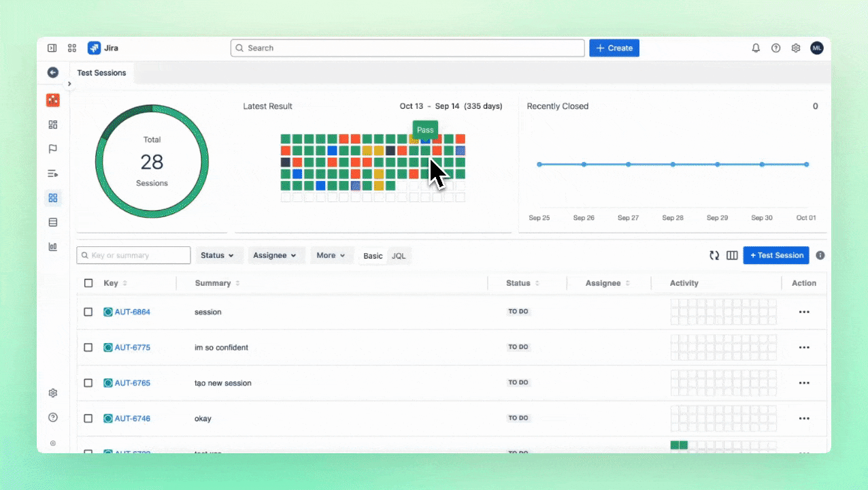The image size is (868, 490).
Task: Select the highlighted sessions grid icon
Action: [53, 198]
